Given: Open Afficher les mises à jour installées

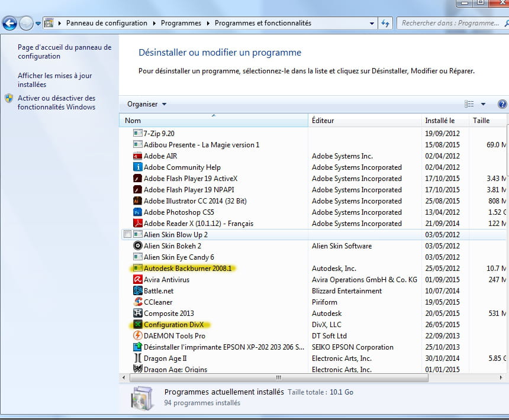Looking at the screenshot, I should [55, 80].
